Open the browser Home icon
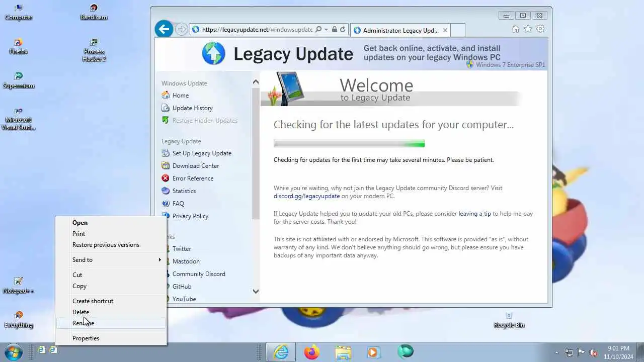644x362 pixels. [x=516, y=29]
